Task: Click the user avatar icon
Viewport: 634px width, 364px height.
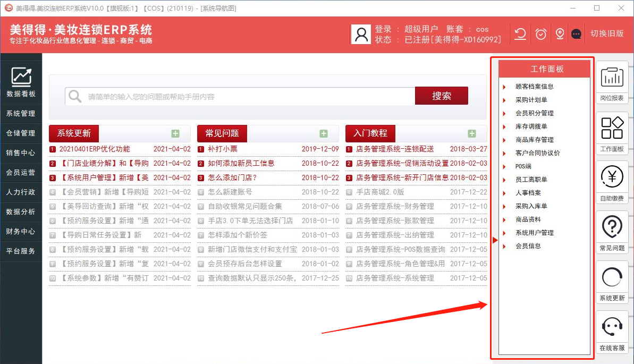Action: (x=361, y=35)
